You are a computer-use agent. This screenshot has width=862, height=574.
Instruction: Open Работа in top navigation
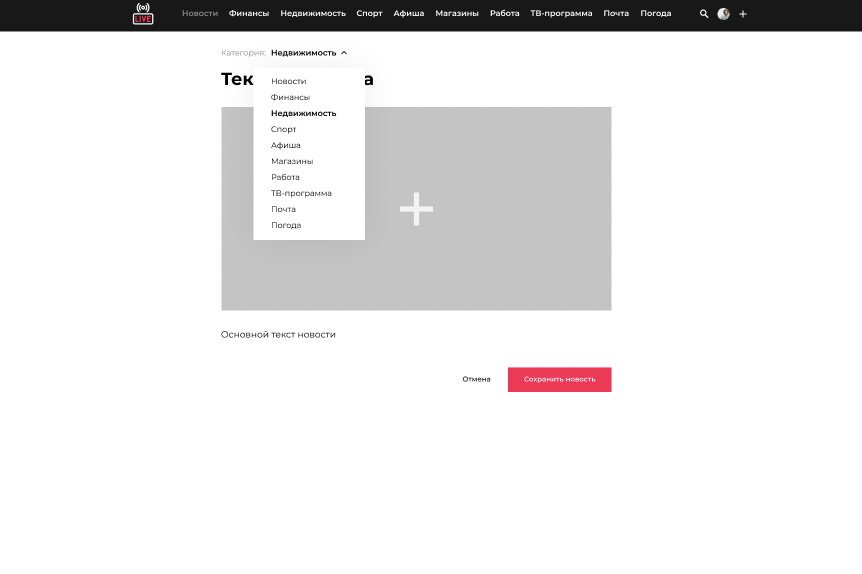[x=505, y=13]
